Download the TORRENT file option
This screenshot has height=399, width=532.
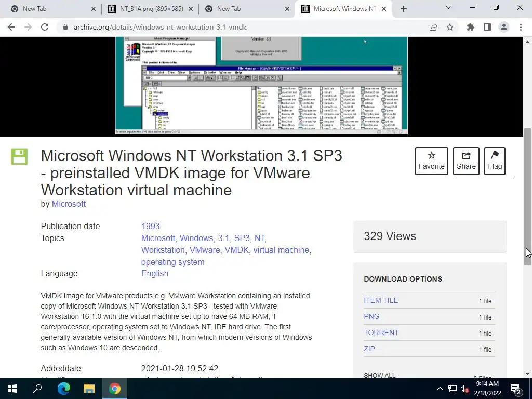click(381, 332)
